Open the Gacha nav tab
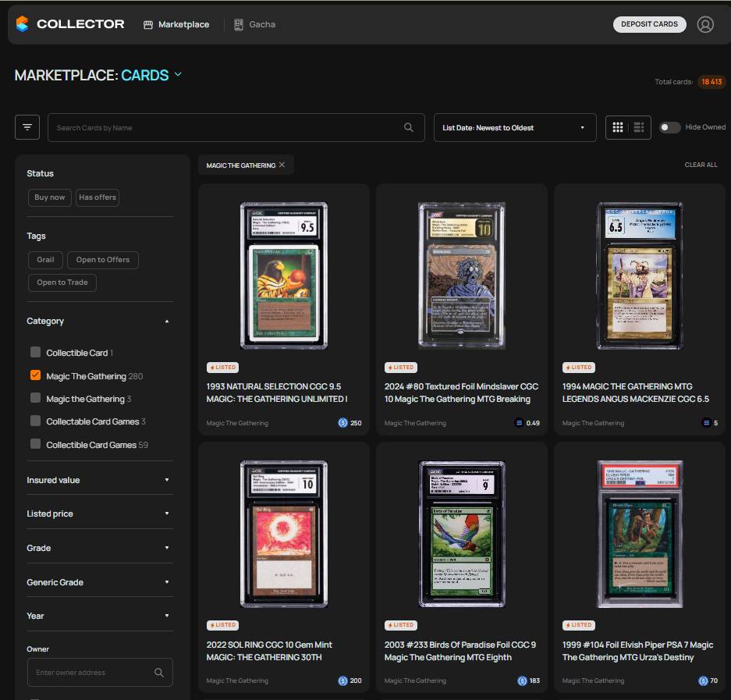This screenshot has height=700, width=731. [x=254, y=24]
